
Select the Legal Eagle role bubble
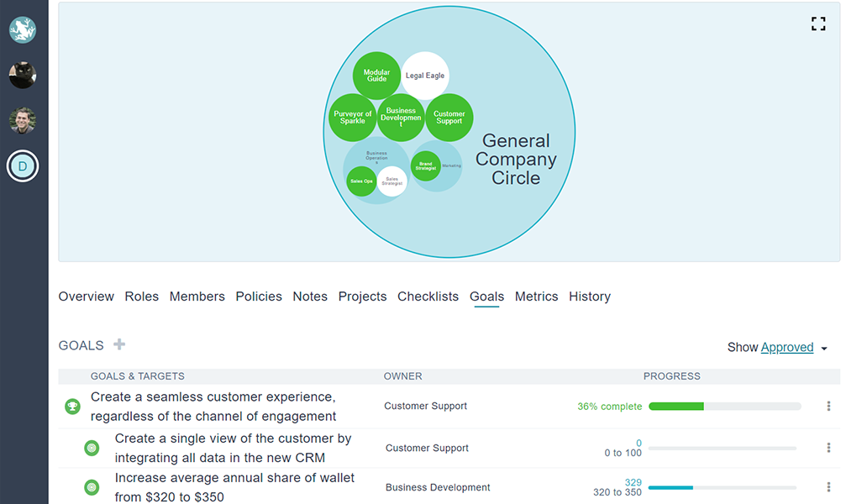coord(425,76)
